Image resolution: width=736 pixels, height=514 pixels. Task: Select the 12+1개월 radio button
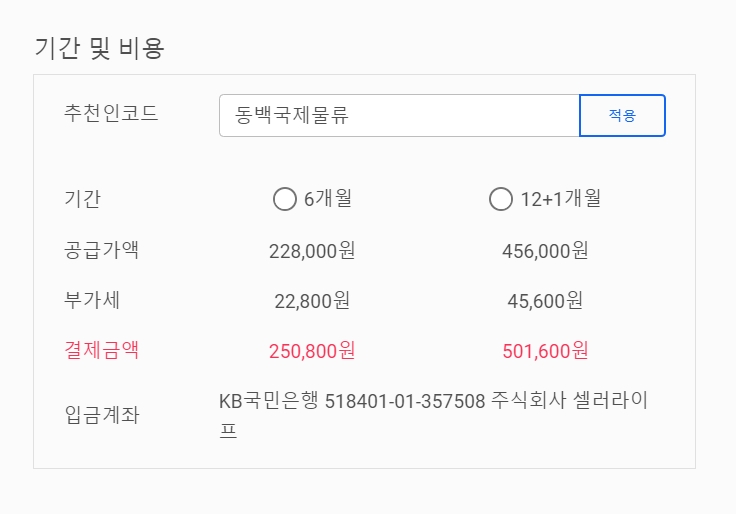500,199
